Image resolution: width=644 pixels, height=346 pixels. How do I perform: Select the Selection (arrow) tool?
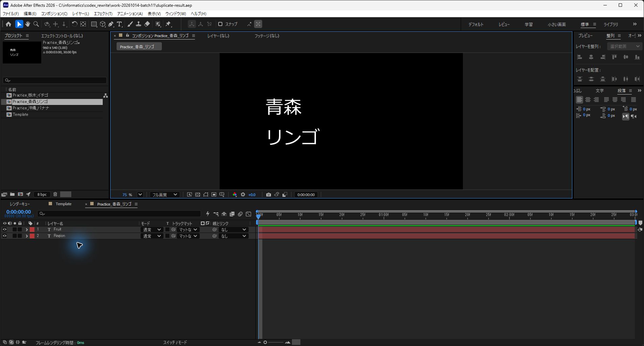point(19,24)
